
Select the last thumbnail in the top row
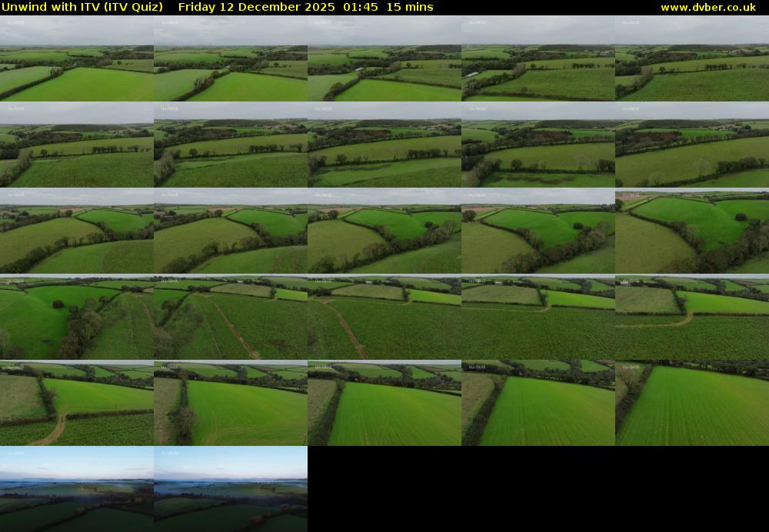[x=692, y=58]
